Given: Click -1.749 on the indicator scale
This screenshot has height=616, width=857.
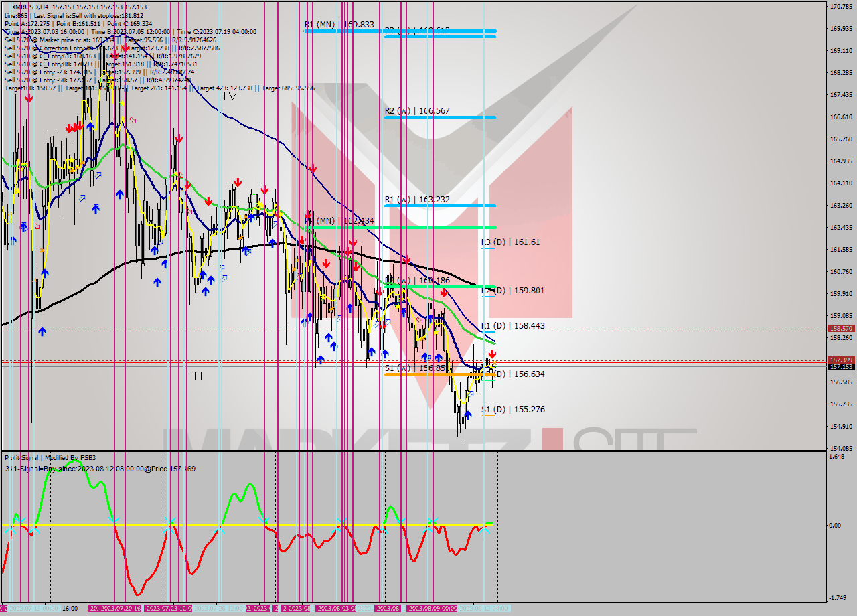Looking at the screenshot, I should [838, 598].
